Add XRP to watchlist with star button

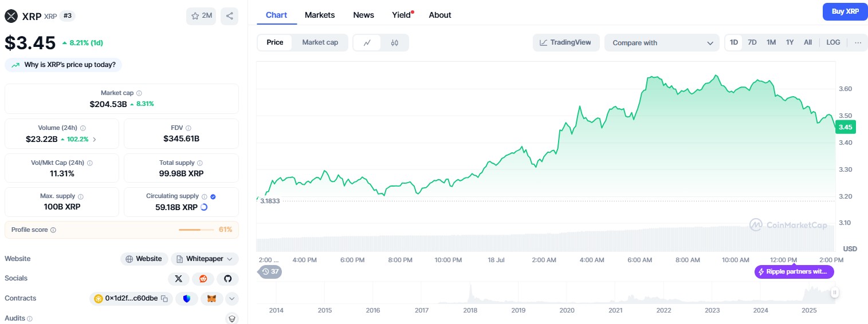pos(201,16)
